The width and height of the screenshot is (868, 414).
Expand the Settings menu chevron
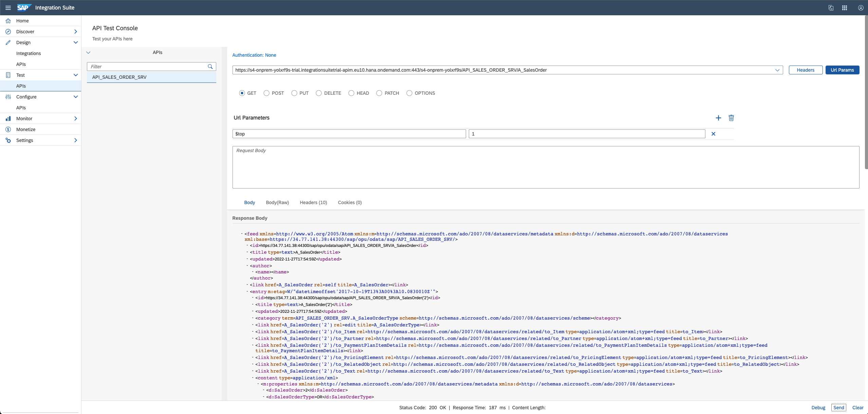click(x=75, y=140)
